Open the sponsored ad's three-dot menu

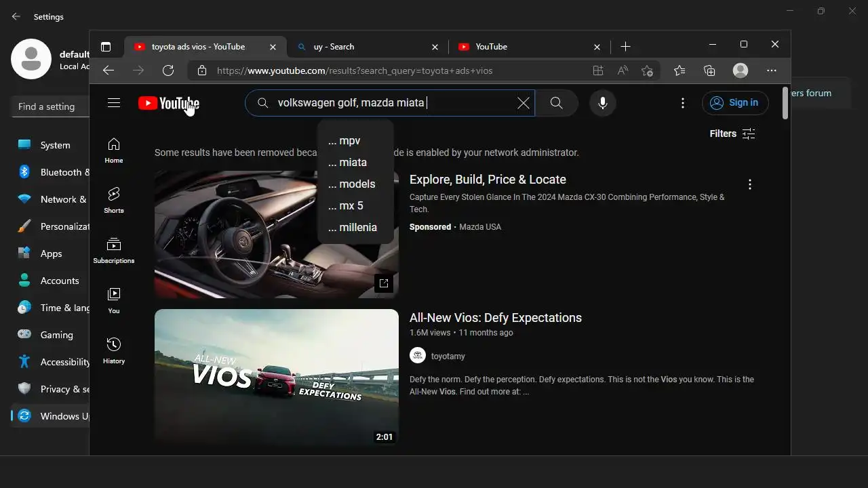pos(749,184)
